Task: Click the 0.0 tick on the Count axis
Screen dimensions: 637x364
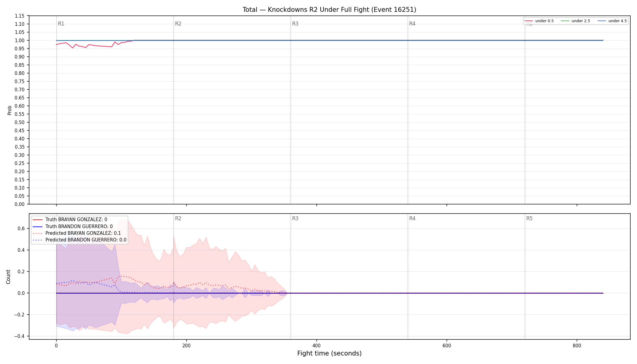Action: coord(21,293)
